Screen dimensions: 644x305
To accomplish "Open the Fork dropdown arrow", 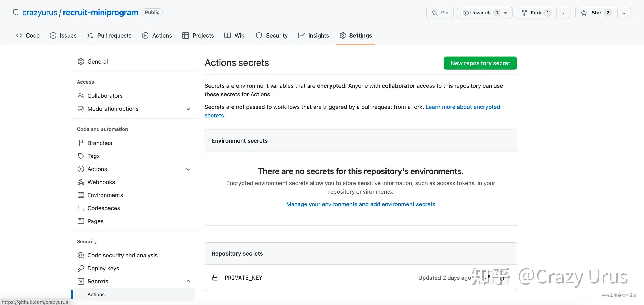I will 563,13.
